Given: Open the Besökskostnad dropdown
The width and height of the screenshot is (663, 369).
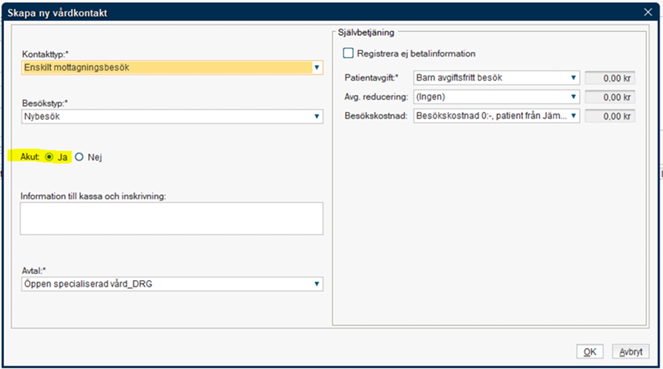Looking at the screenshot, I should [x=496, y=116].
